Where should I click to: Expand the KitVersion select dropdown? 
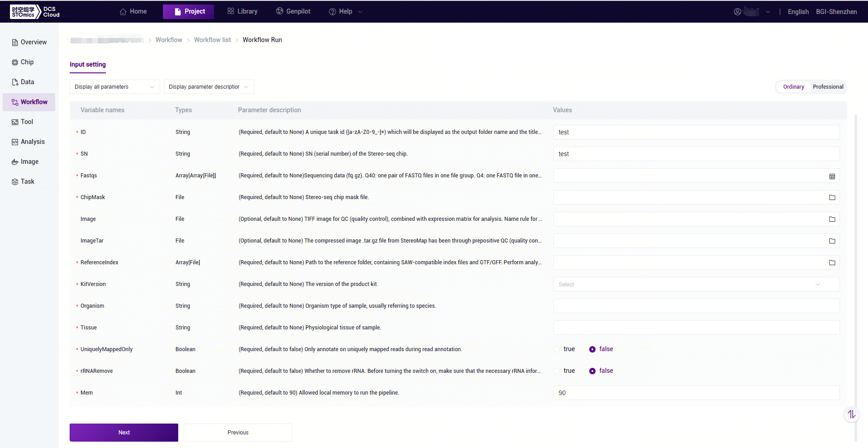[x=696, y=284]
